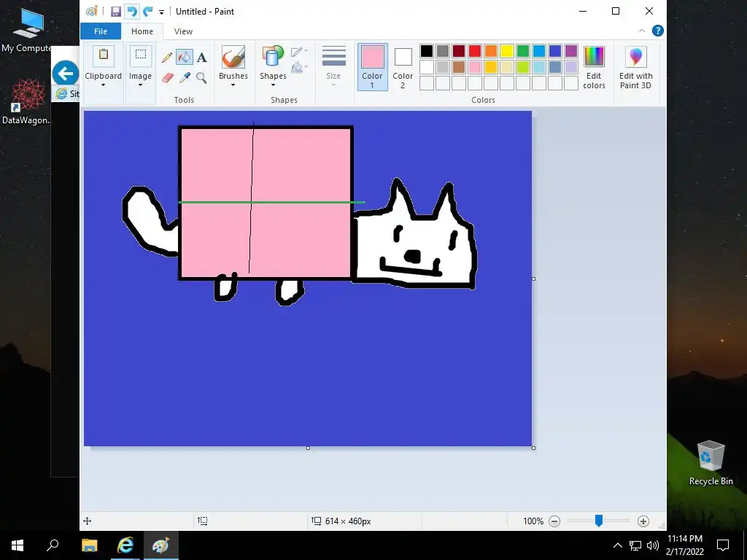Click the Image select rectangle icon
Screen dimensions: 747x560
(x=141, y=55)
